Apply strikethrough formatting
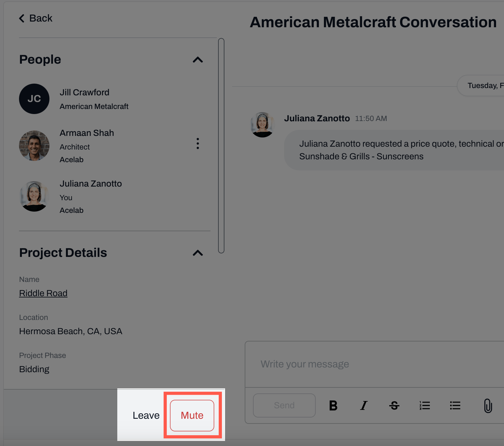 click(394, 405)
